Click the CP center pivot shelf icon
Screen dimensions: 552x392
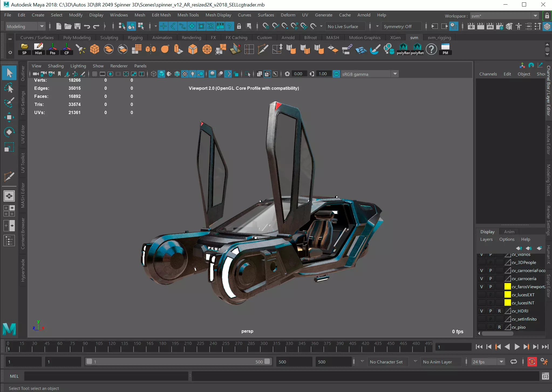point(66,49)
